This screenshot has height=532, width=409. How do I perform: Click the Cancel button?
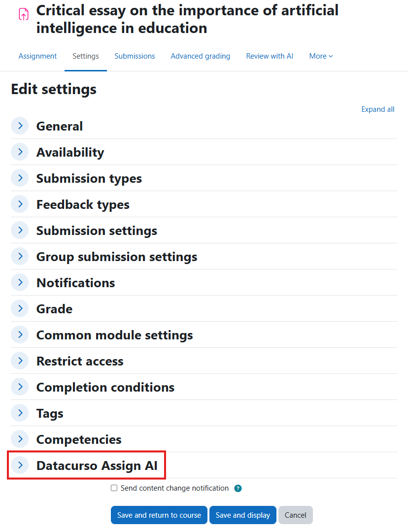(295, 515)
